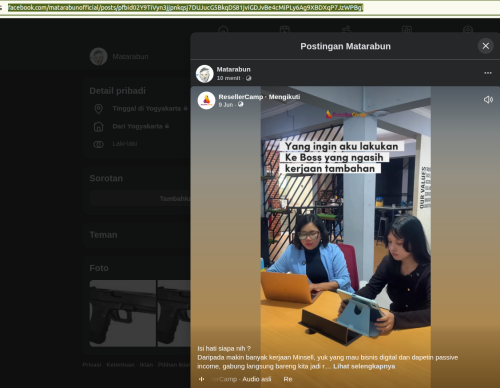Open the first gun photo thumbnail

coord(123,313)
